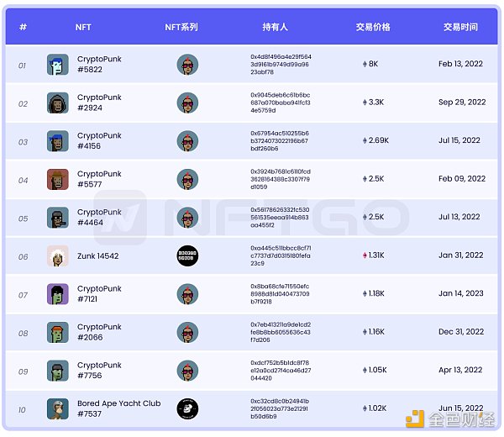
Task: Click the CryptoPunks collection icon in row 01
Action: [187, 65]
